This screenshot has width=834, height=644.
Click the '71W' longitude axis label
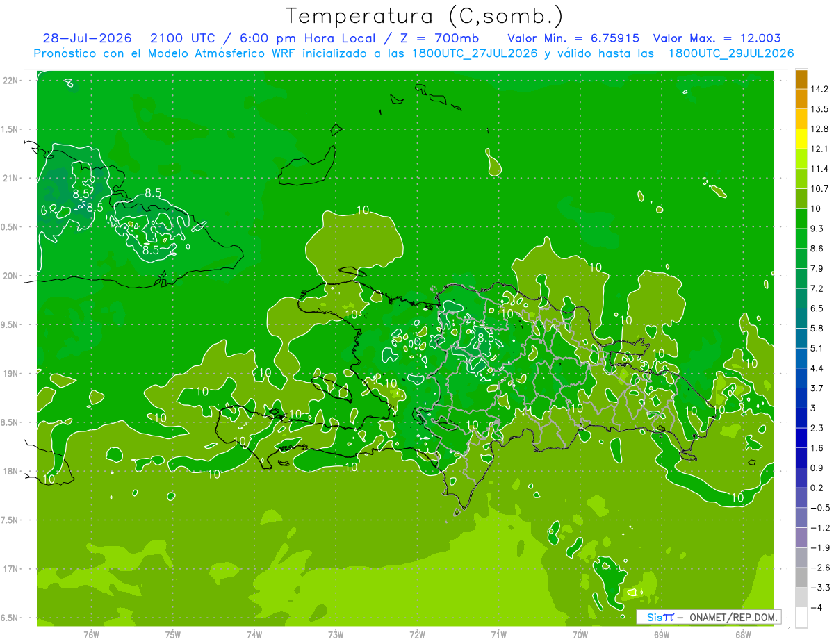pyautogui.click(x=498, y=635)
